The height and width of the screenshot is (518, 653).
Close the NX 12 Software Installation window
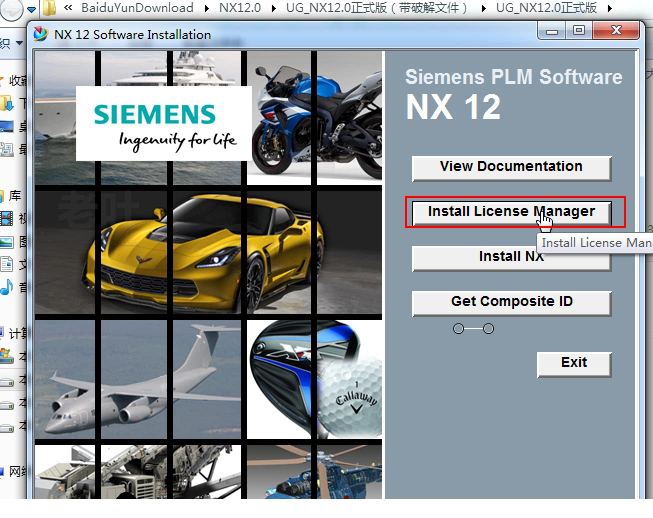(x=616, y=30)
